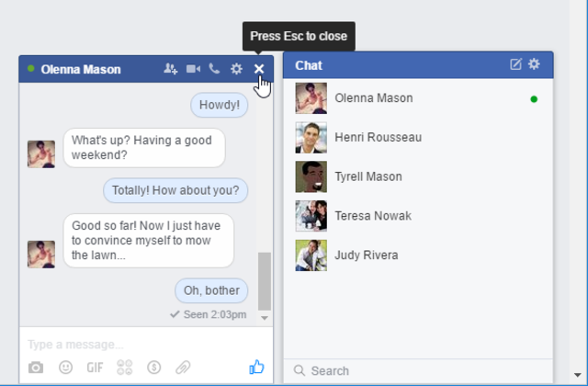Send a thumbs-up like

click(257, 367)
